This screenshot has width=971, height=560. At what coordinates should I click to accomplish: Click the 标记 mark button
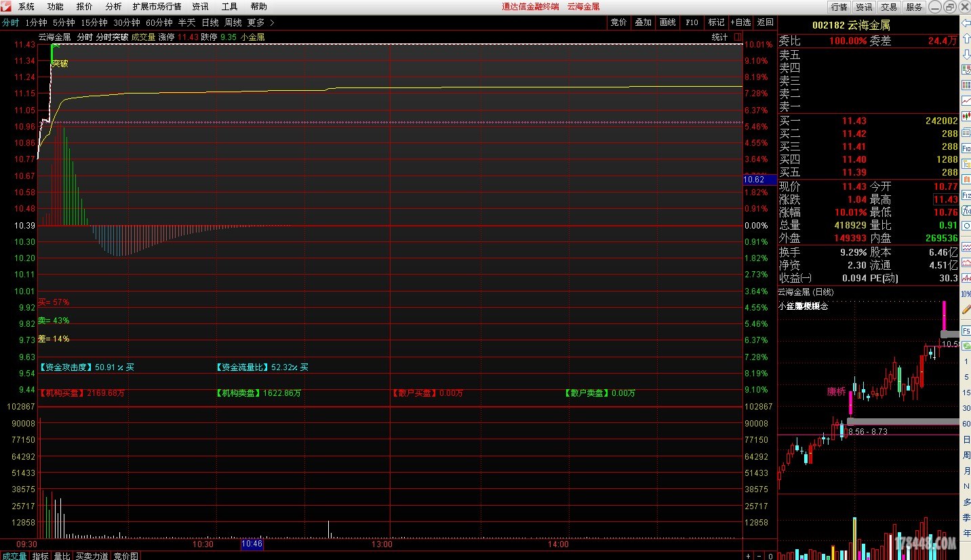click(716, 22)
